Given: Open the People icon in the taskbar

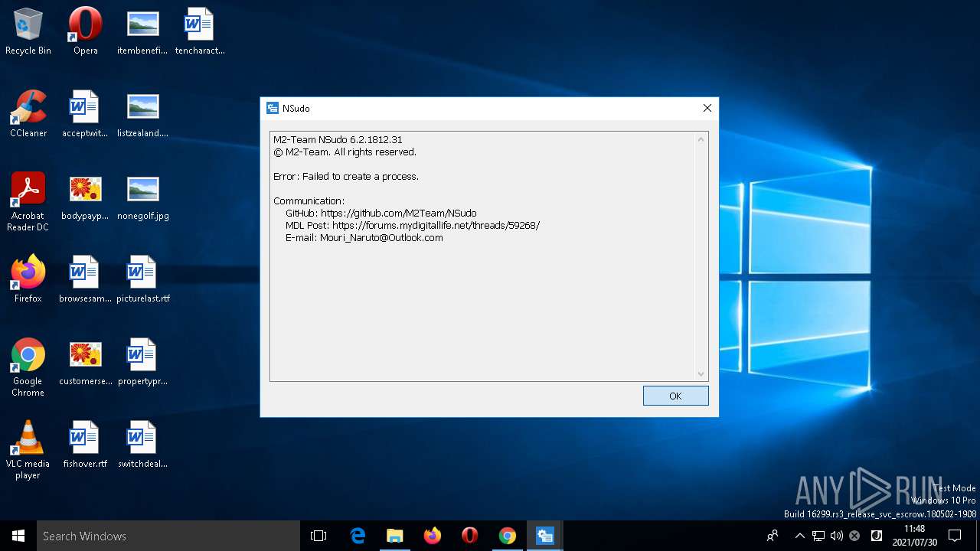Looking at the screenshot, I should click(773, 536).
